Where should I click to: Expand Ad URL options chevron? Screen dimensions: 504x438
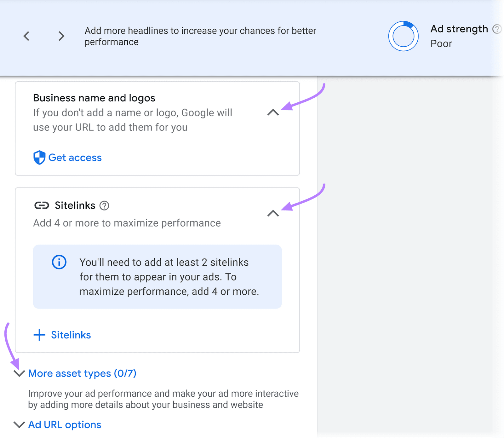pos(19,425)
